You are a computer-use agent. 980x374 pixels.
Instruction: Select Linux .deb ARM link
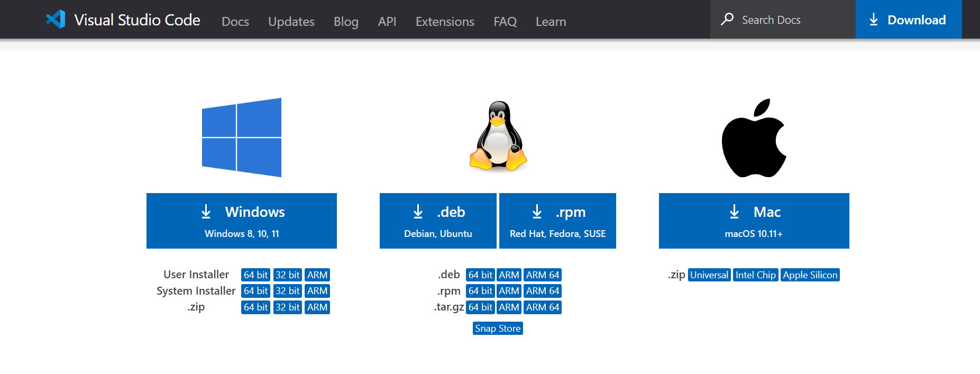coord(509,275)
